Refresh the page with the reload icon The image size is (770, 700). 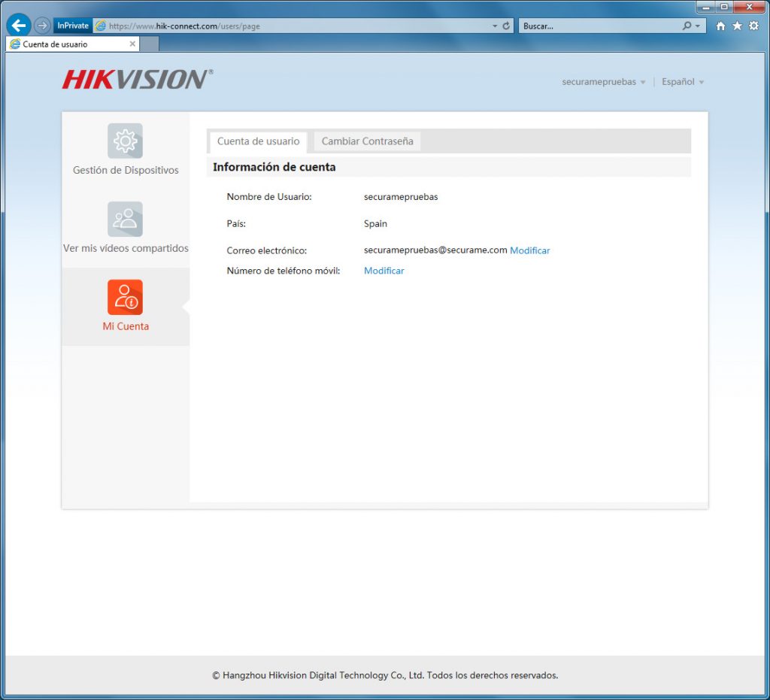pyautogui.click(x=506, y=26)
